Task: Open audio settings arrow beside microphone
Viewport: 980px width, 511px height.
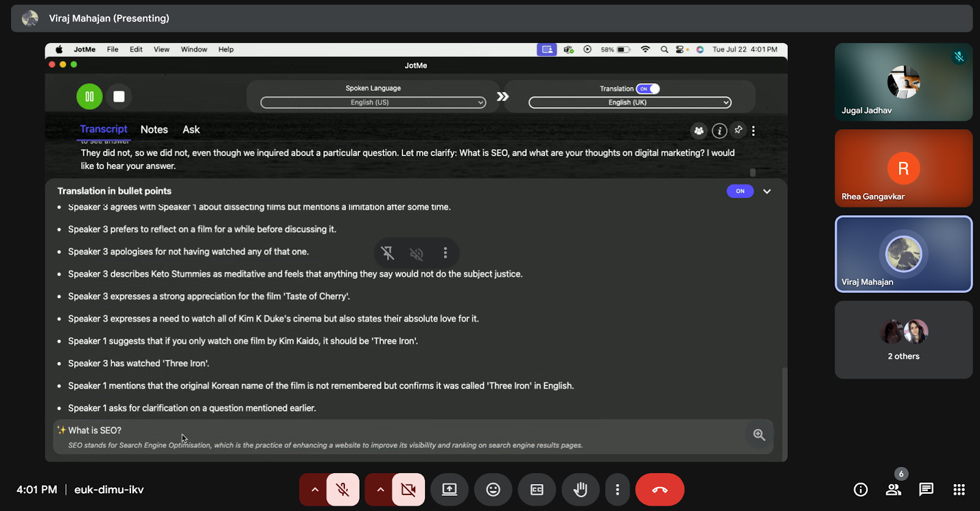Action: tap(314, 490)
